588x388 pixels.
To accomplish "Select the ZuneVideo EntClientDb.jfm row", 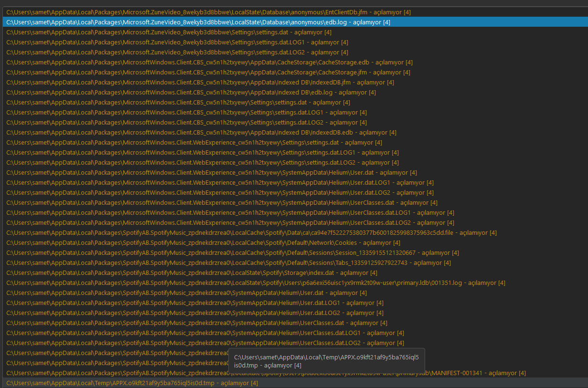I will [295, 12].
